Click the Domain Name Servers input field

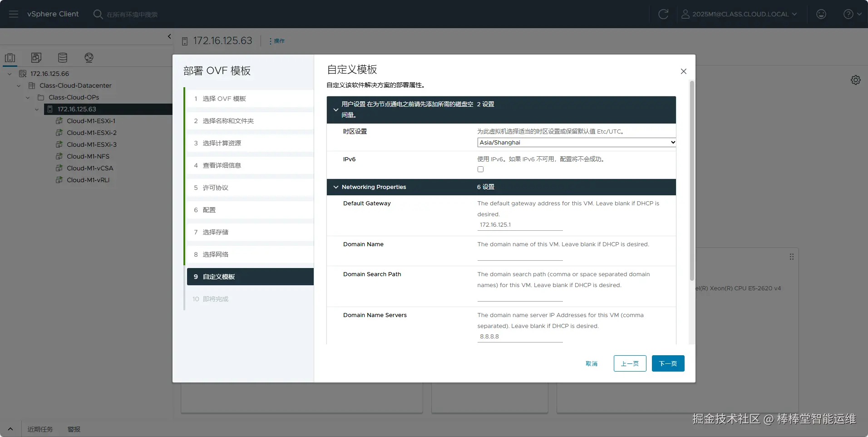(520, 337)
